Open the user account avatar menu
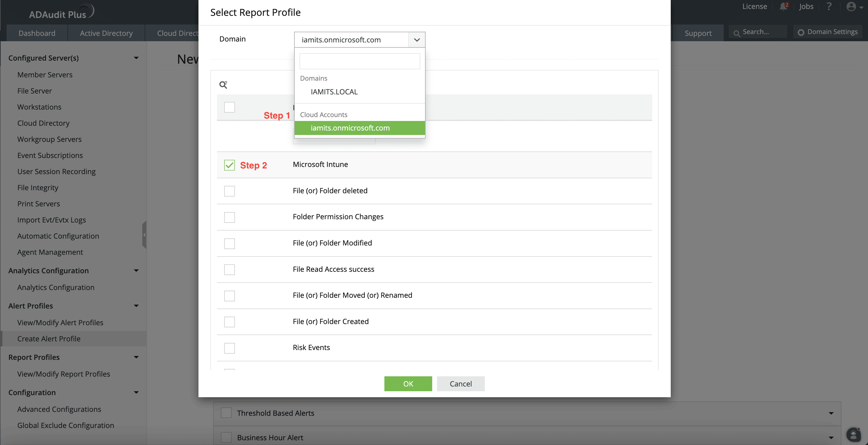Screen dimensions: 868x445 coord(851,7)
